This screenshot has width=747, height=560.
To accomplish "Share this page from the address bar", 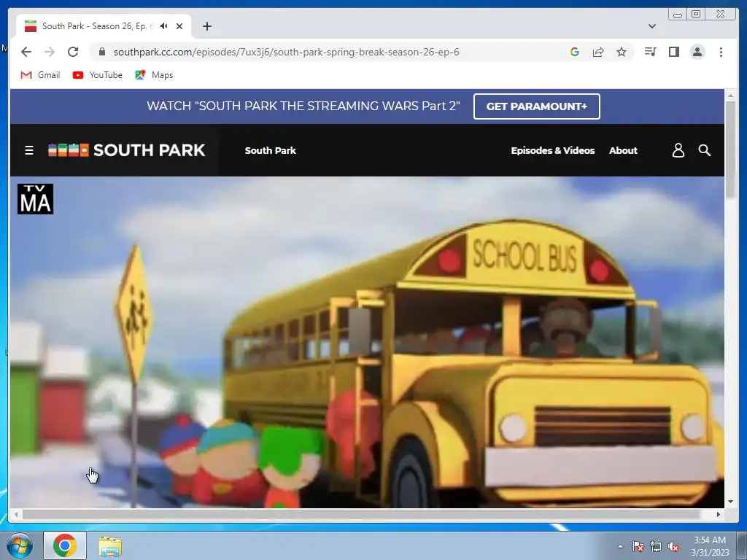I will pyautogui.click(x=598, y=52).
